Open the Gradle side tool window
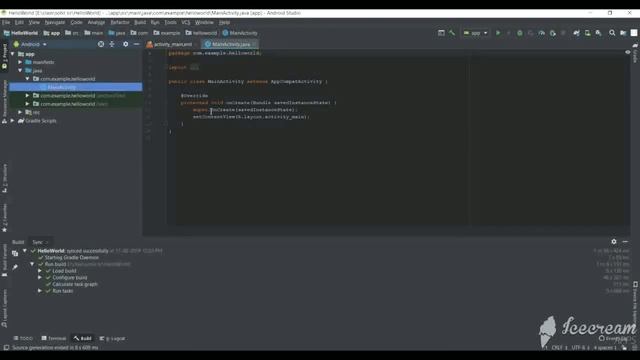This screenshot has height=360, width=640. pyautogui.click(x=635, y=54)
